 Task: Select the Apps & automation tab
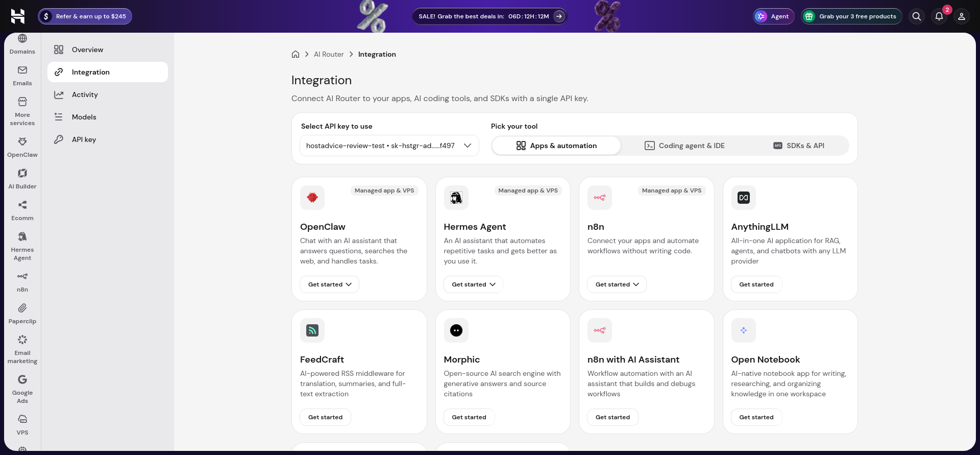tap(556, 146)
